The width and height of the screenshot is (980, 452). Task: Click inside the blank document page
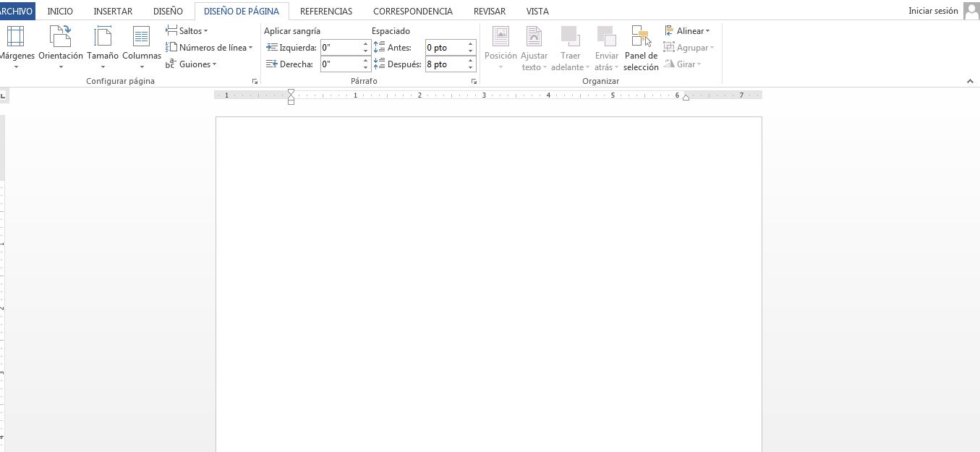(488, 284)
